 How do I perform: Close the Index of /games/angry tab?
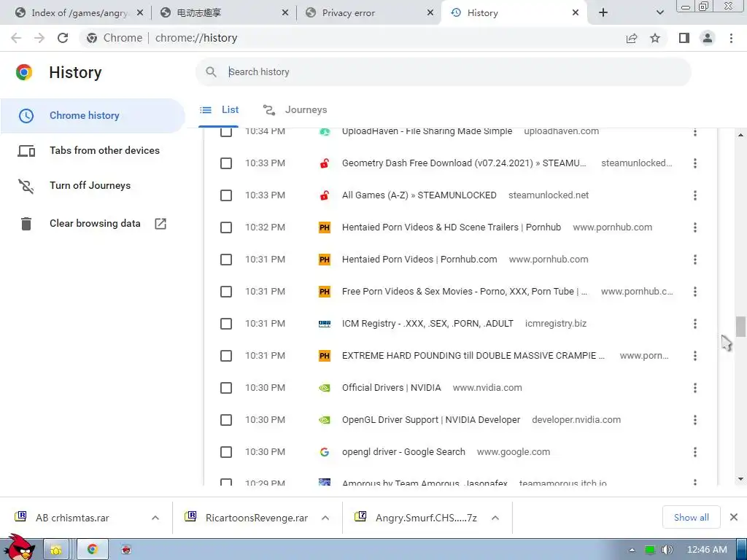140,13
